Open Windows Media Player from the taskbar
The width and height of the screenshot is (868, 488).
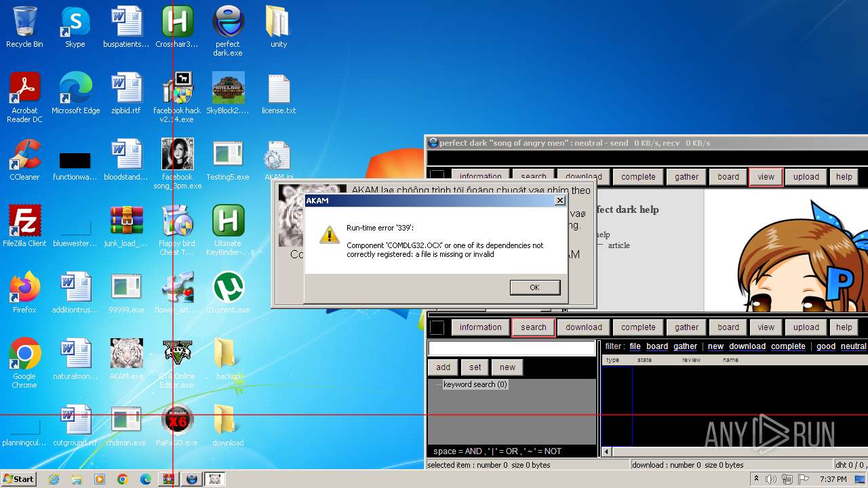click(100, 479)
